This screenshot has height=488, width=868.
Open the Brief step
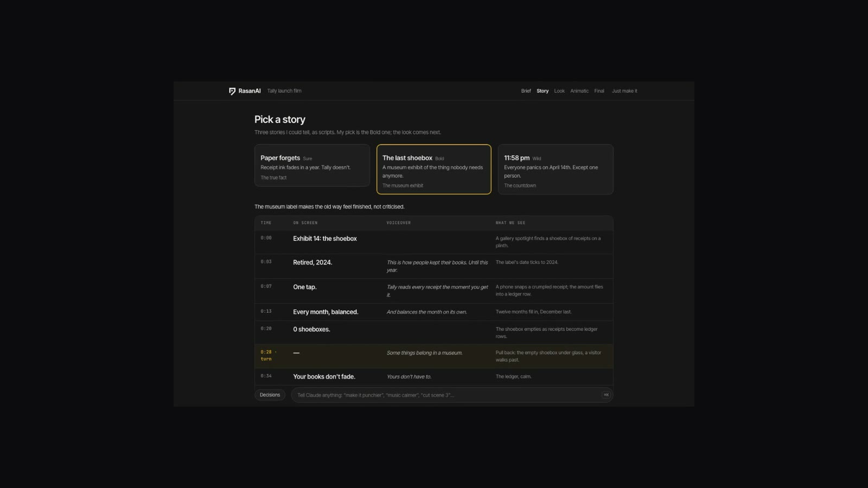526,91
